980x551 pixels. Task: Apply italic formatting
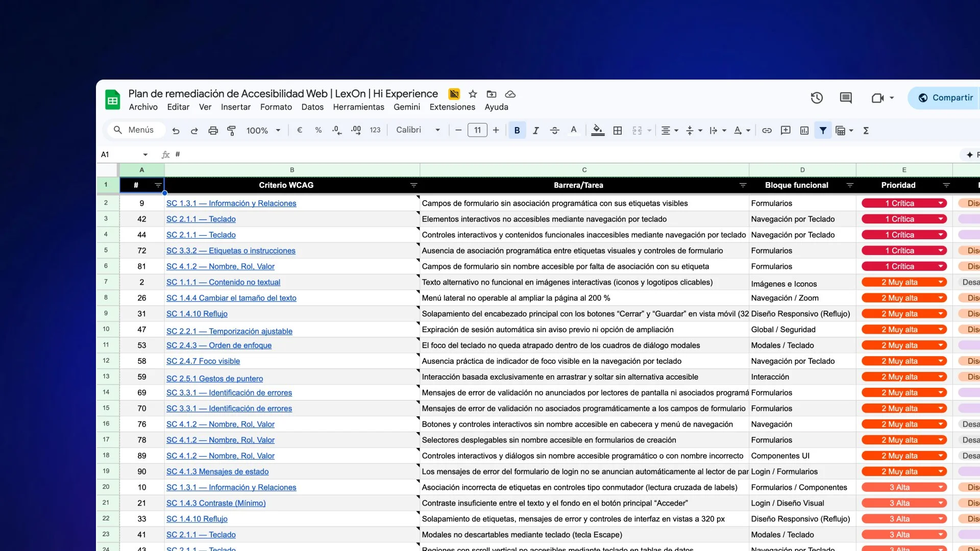pyautogui.click(x=535, y=131)
